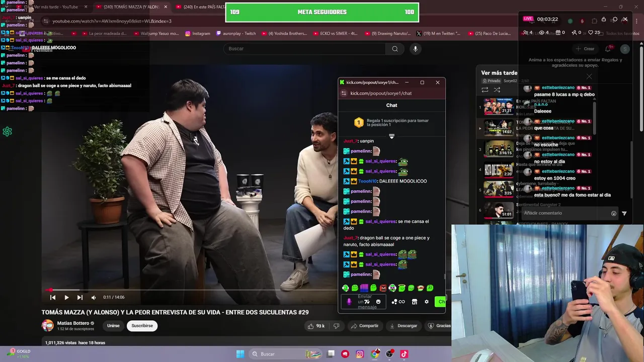Image resolution: width=644 pixels, height=362 pixels.
Task: Click the Crear button on YouTube
Action: coord(585,49)
